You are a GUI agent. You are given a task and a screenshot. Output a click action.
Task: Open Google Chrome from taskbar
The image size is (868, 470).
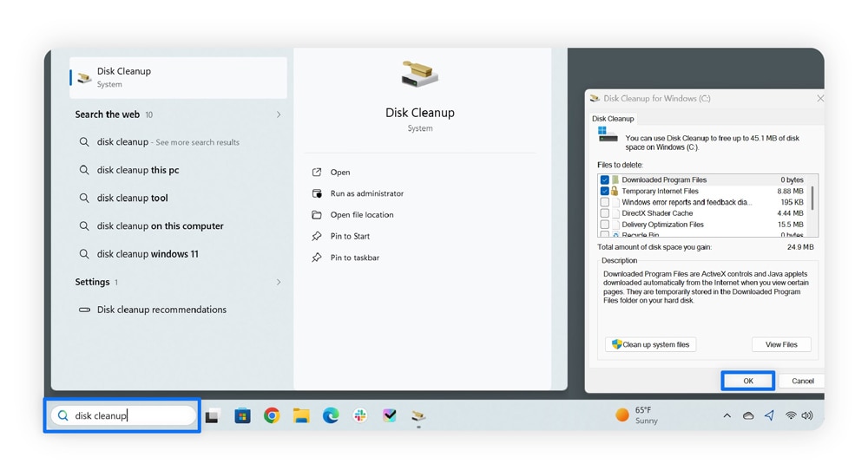coord(272,415)
